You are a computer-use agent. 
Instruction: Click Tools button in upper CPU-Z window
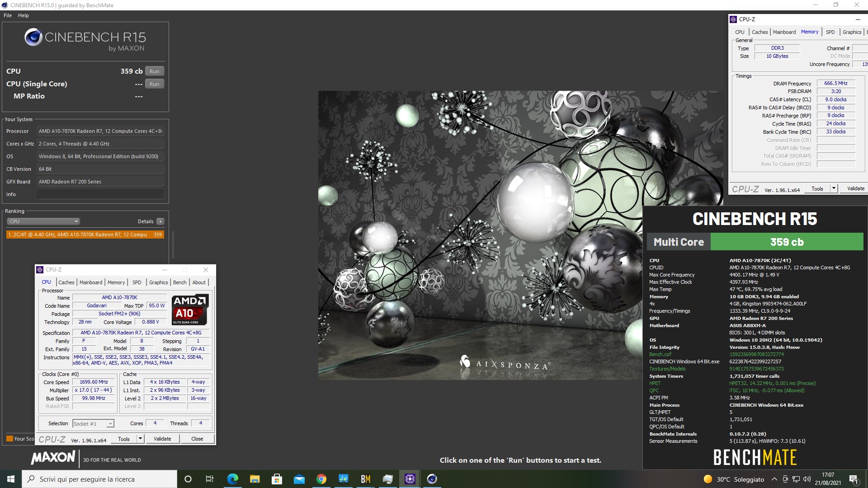point(817,189)
